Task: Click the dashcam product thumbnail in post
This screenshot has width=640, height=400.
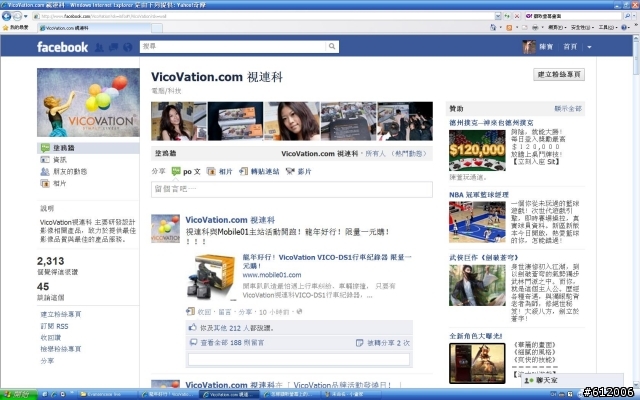Action: point(211,277)
